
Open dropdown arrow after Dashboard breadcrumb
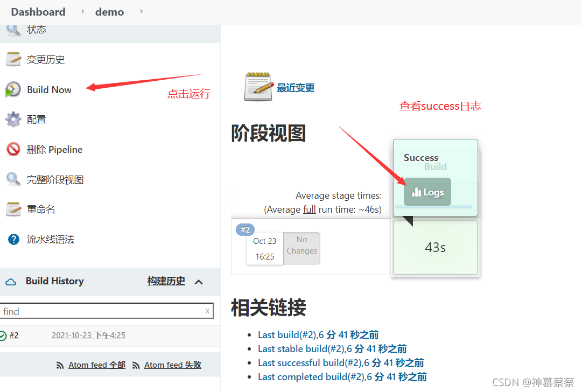click(x=83, y=11)
